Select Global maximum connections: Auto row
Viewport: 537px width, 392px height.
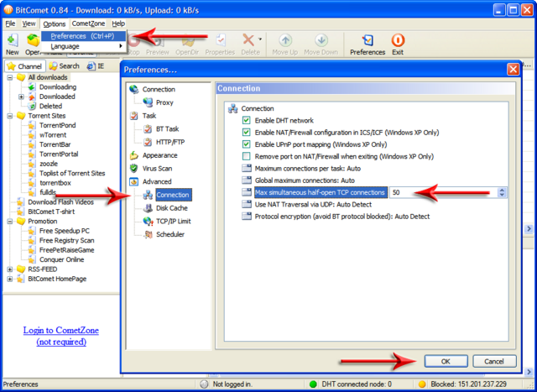305,180
